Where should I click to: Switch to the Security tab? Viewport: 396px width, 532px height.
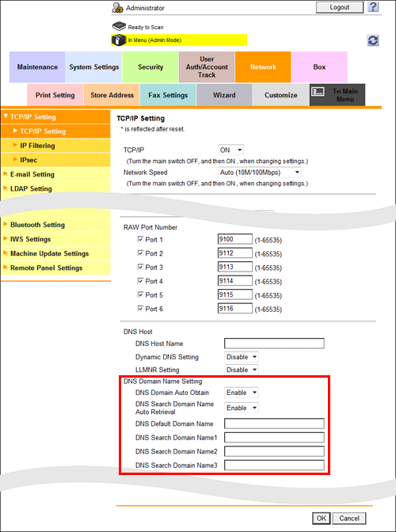coord(150,66)
